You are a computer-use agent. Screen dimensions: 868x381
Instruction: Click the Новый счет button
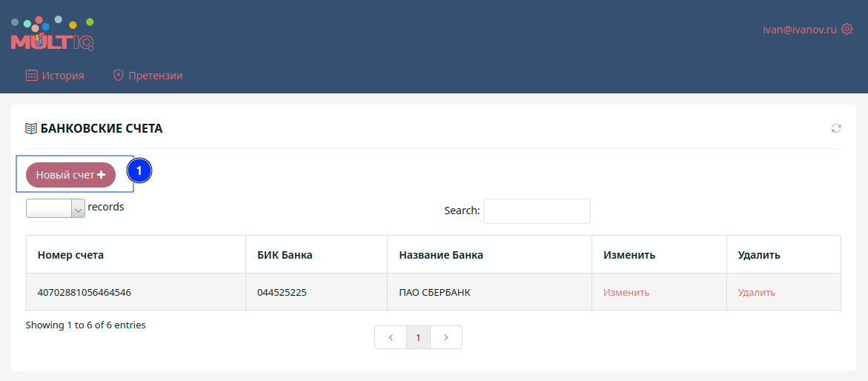tap(71, 175)
